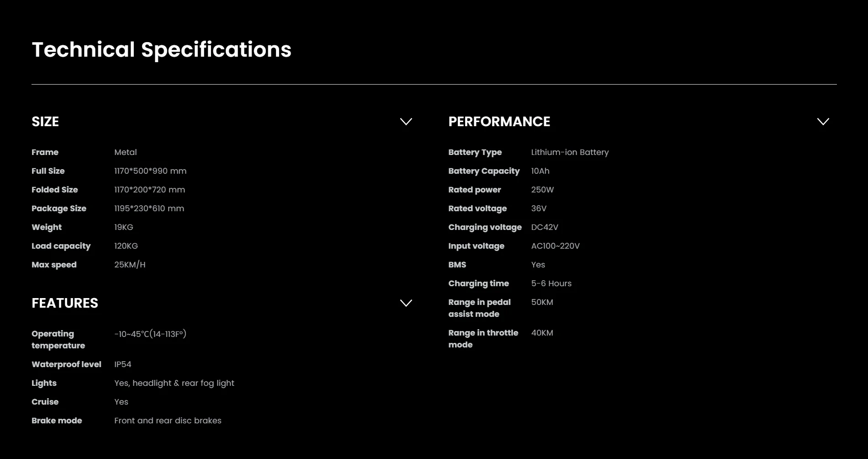Select the Waterproof level label
The height and width of the screenshot is (459, 868).
coord(66,364)
